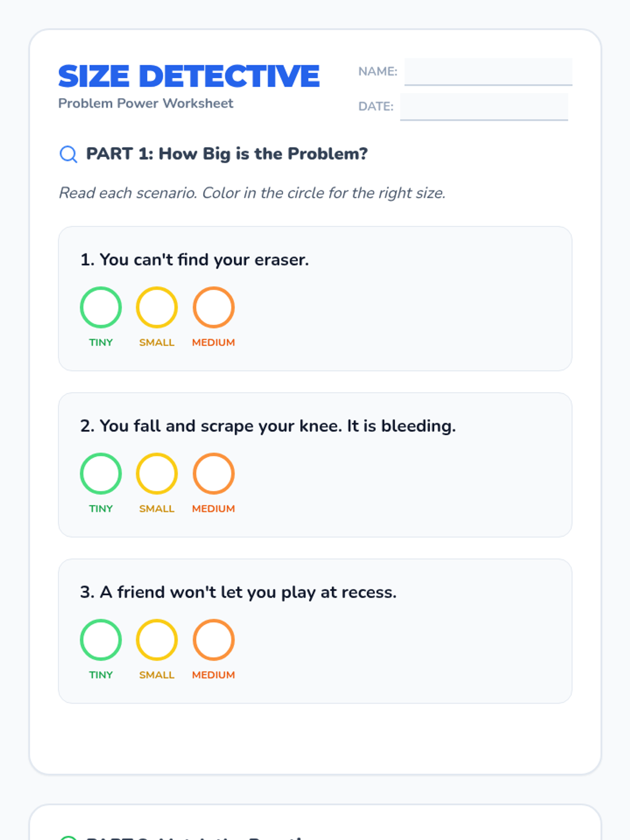Image resolution: width=630 pixels, height=840 pixels.
Task: Click the Part 1 How Big heading
Action: pos(227,154)
